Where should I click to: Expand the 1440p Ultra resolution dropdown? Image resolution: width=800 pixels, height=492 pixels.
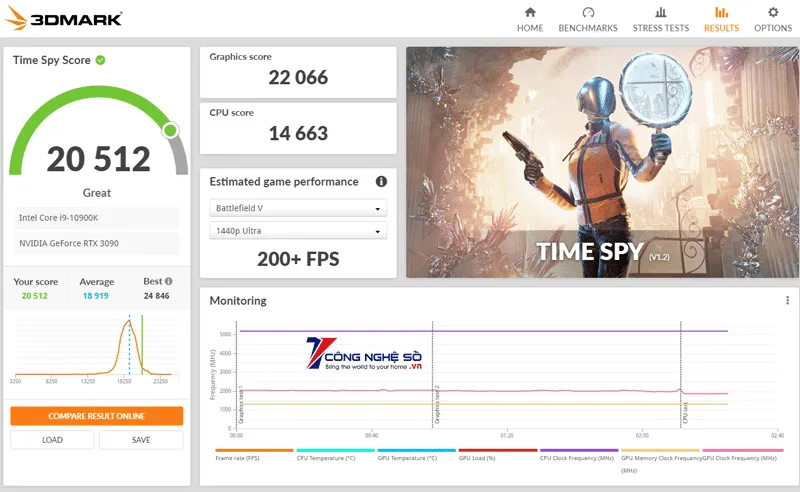[x=298, y=231]
